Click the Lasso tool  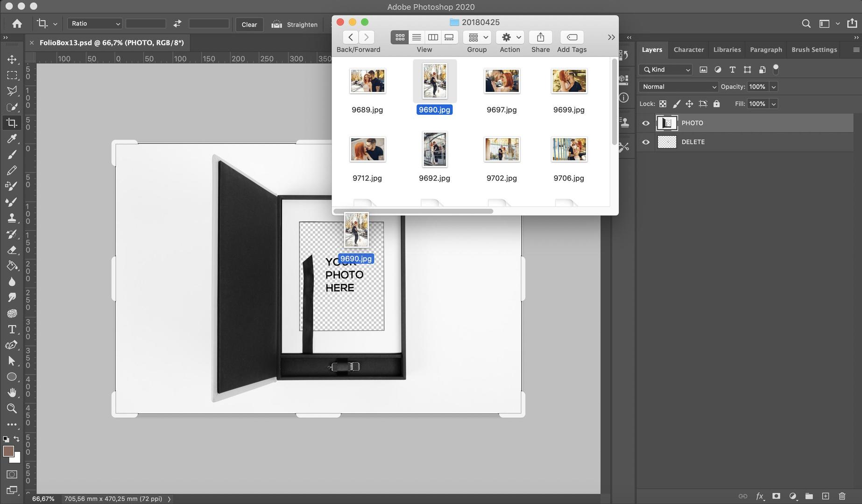click(12, 91)
